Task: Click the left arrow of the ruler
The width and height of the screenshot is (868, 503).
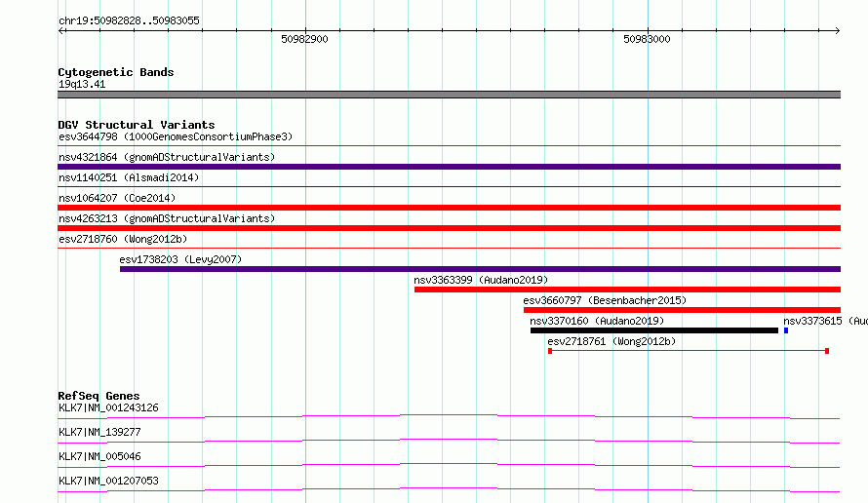Action: [x=61, y=31]
